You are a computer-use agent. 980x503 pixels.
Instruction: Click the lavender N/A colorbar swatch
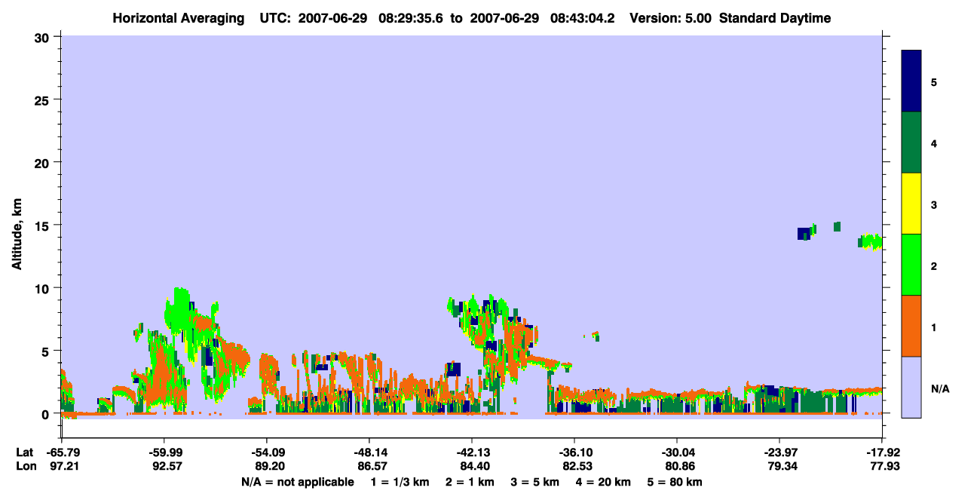(x=911, y=387)
